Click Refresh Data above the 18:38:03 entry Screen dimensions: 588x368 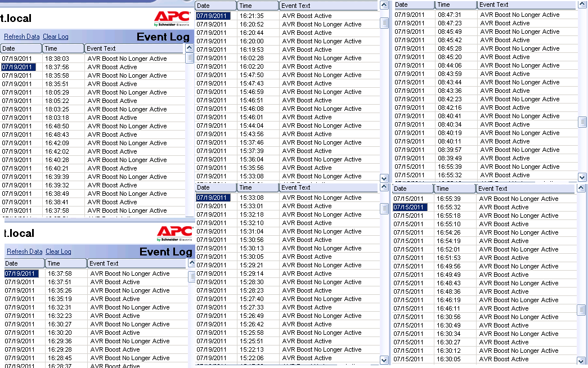pyautogui.click(x=21, y=37)
